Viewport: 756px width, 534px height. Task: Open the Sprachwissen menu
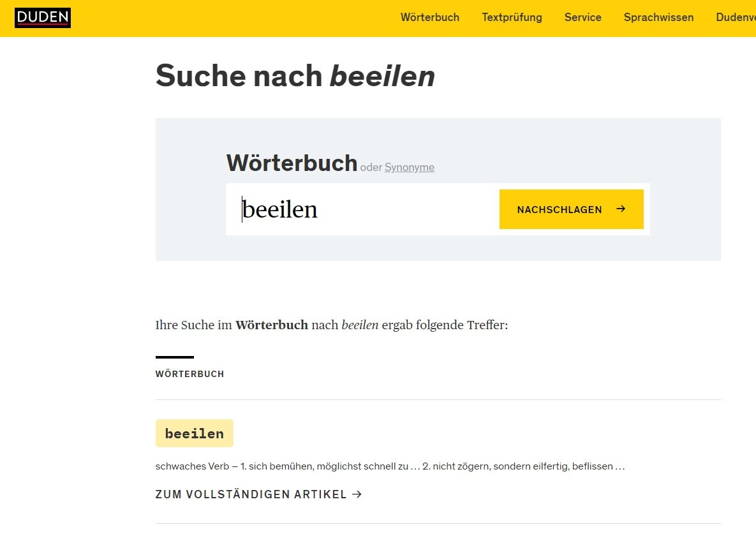[x=658, y=17]
